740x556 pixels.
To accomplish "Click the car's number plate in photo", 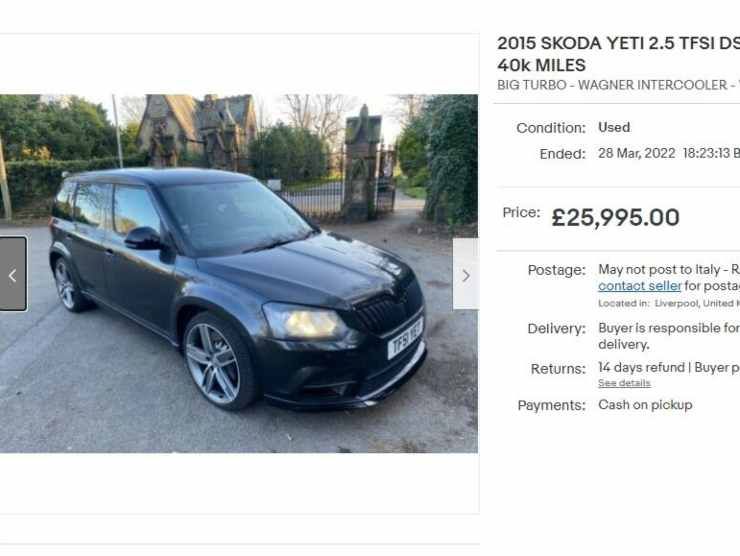I will point(405,338).
